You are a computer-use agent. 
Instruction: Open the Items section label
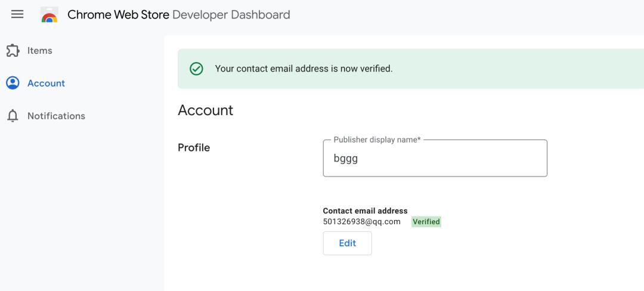point(39,51)
